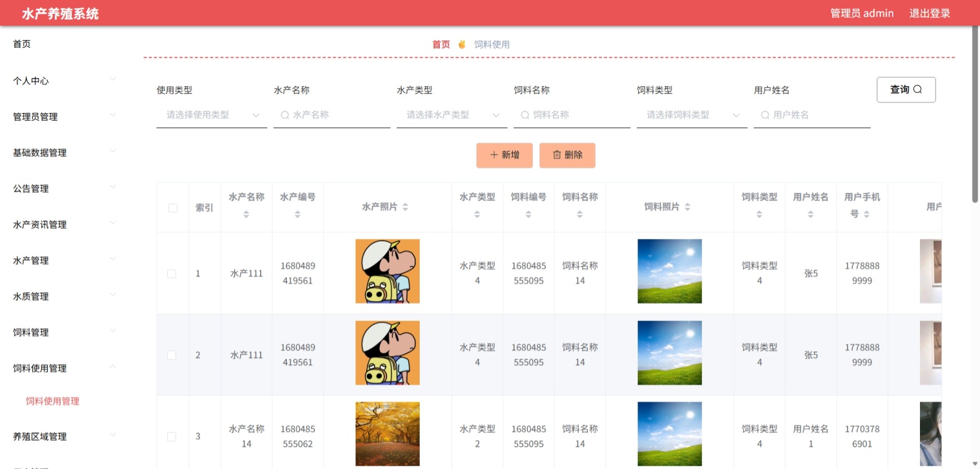This screenshot has width=980, height=469.
Task: Click 水产名称14 cell in row 3
Action: click(246, 436)
